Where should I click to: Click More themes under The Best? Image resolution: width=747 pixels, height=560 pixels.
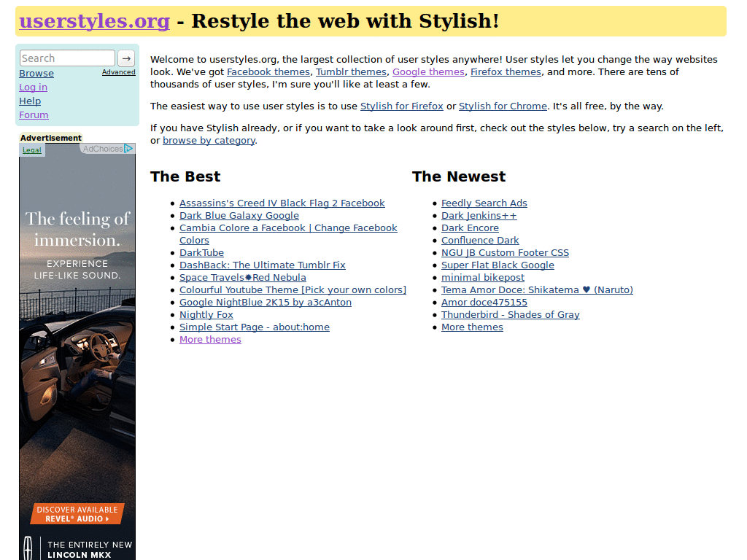point(210,340)
